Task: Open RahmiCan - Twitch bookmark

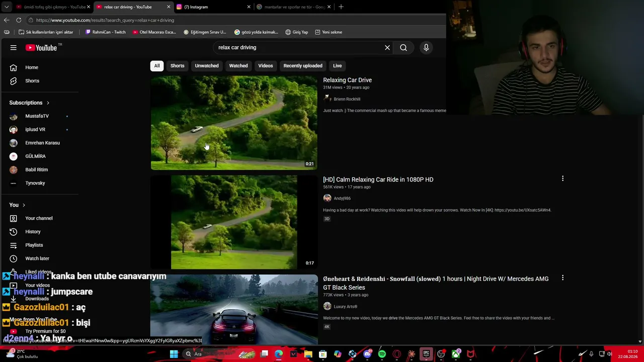Action: coord(106,32)
